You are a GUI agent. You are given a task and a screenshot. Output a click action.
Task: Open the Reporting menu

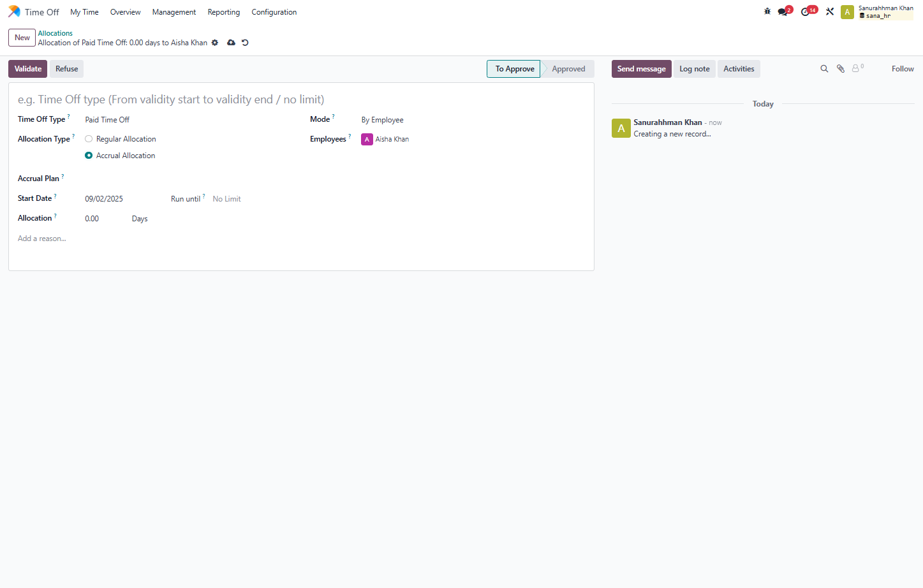click(224, 12)
